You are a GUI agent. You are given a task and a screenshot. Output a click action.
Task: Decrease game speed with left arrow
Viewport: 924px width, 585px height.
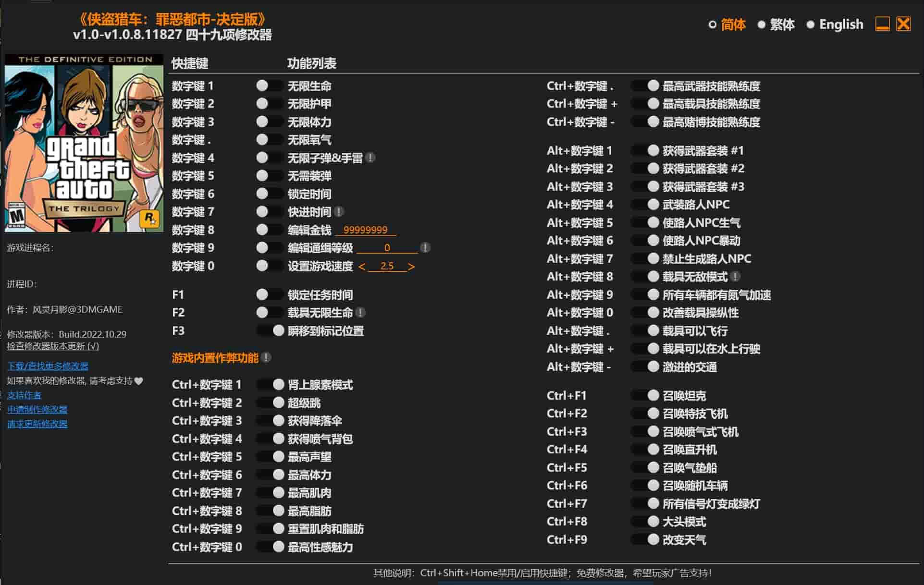pos(362,267)
